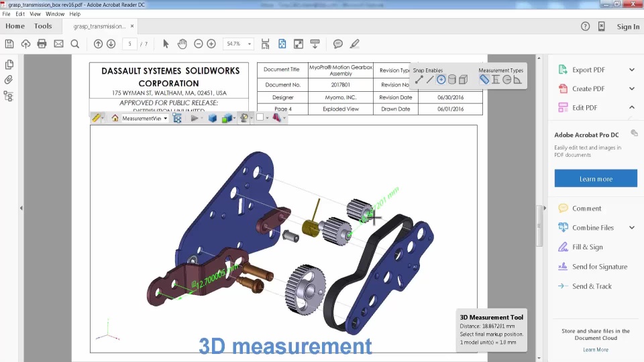Zoom out with minus button
The image size is (644, 362).
tap(199, 44)
